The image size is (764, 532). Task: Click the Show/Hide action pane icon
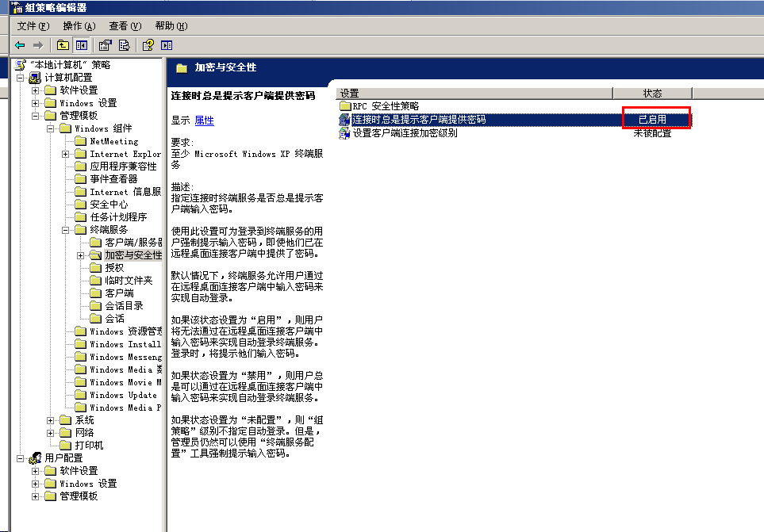tap(166, 45)
